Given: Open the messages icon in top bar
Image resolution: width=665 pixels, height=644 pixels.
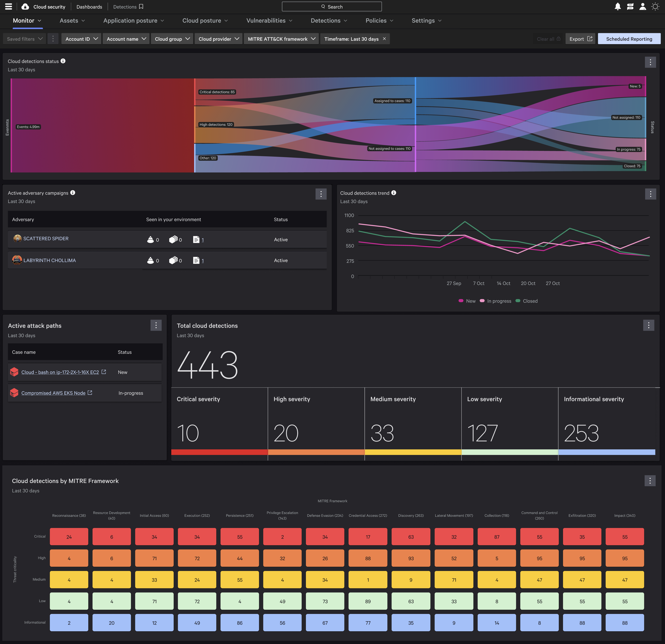Looking at the screenshot, I should coord(630,6).
